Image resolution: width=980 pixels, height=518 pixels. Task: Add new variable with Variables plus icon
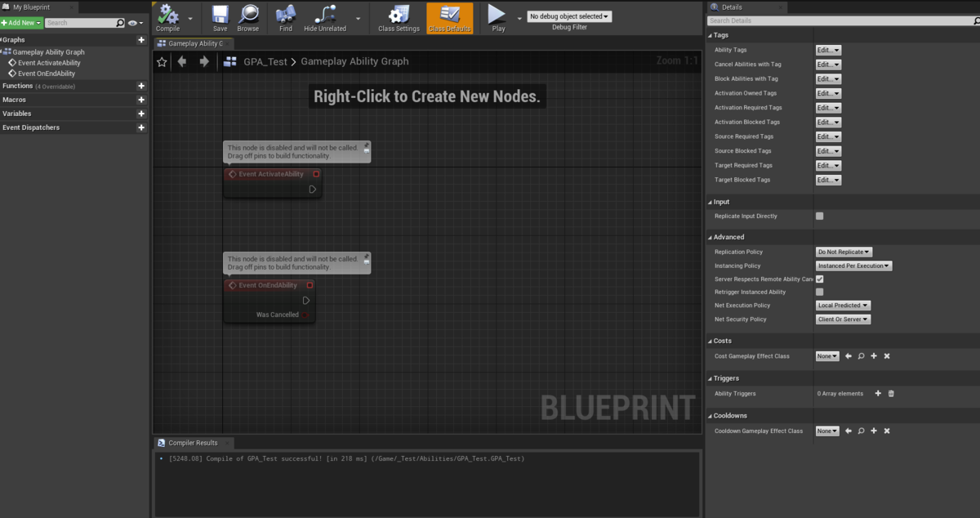[x=141, y=114]
